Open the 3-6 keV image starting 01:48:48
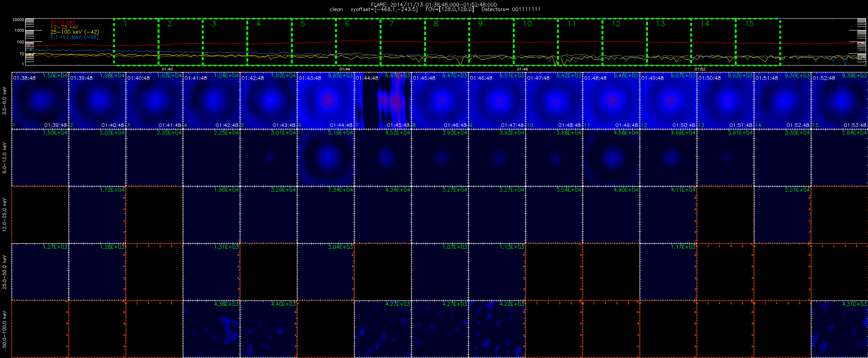Image resolution: width=868 pixels, height=358 pixels. (611, 101)
